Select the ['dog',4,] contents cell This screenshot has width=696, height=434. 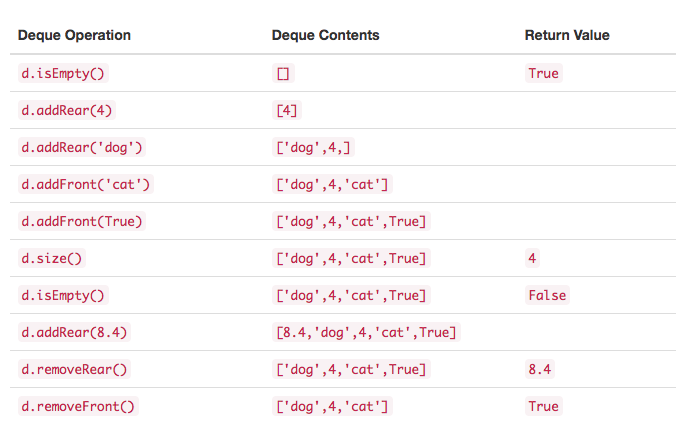(314, 147)
